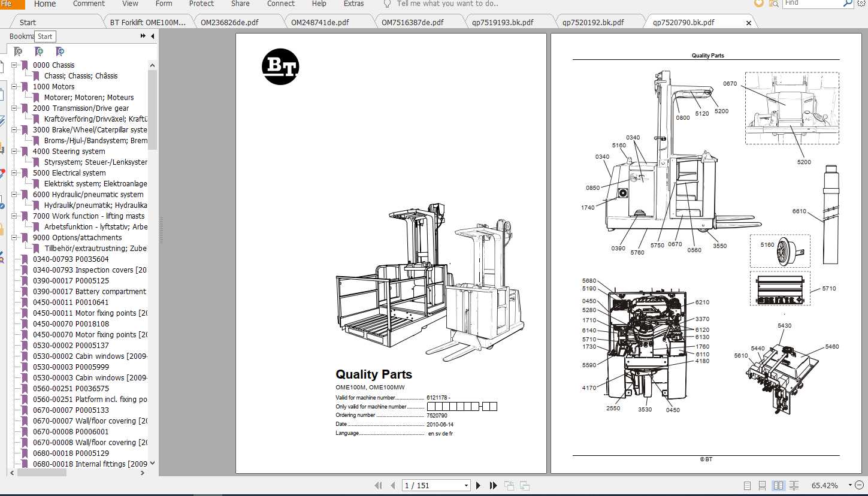Click the lightbulb Tell me icon
Image resolution: width=868 pixels, height=496 pixels.
tap(387, 4)
